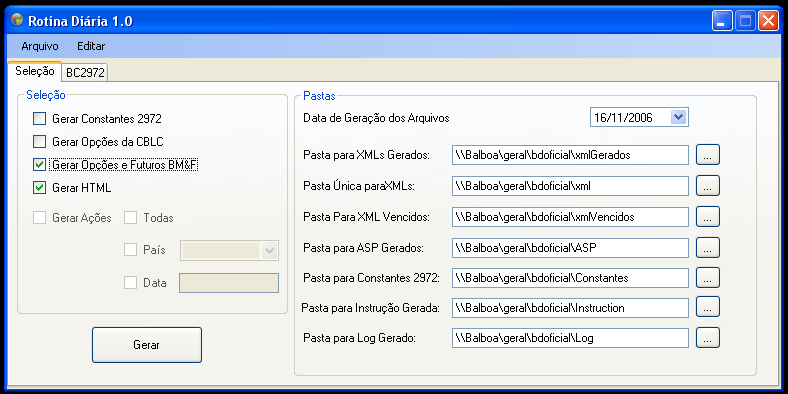
Task: Click the XML Vencidos folder path field
Action: (570, 217)
